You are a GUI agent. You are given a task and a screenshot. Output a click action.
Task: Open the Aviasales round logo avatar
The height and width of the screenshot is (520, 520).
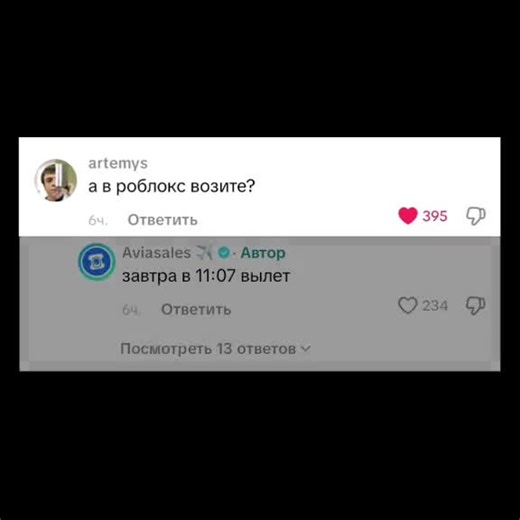click(97, 262)
